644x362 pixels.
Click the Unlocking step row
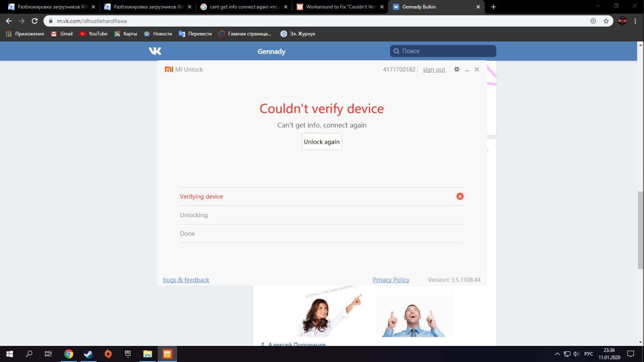[321, 215]
